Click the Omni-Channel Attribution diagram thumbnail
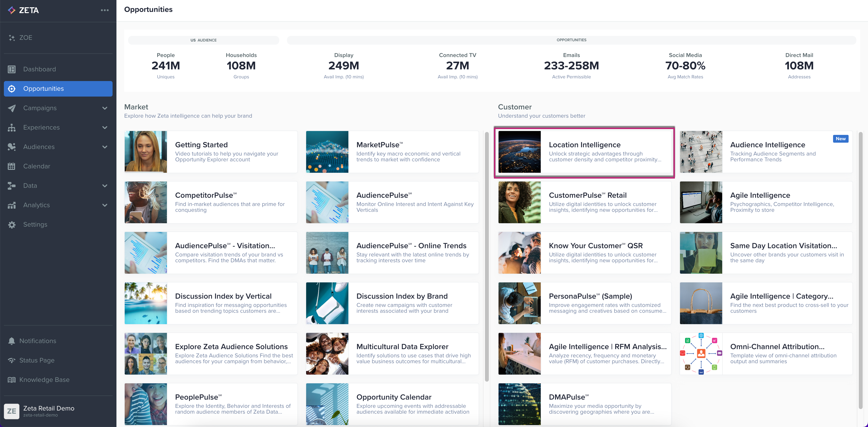This screenshot has width=868, height=427. click(701, 353)
